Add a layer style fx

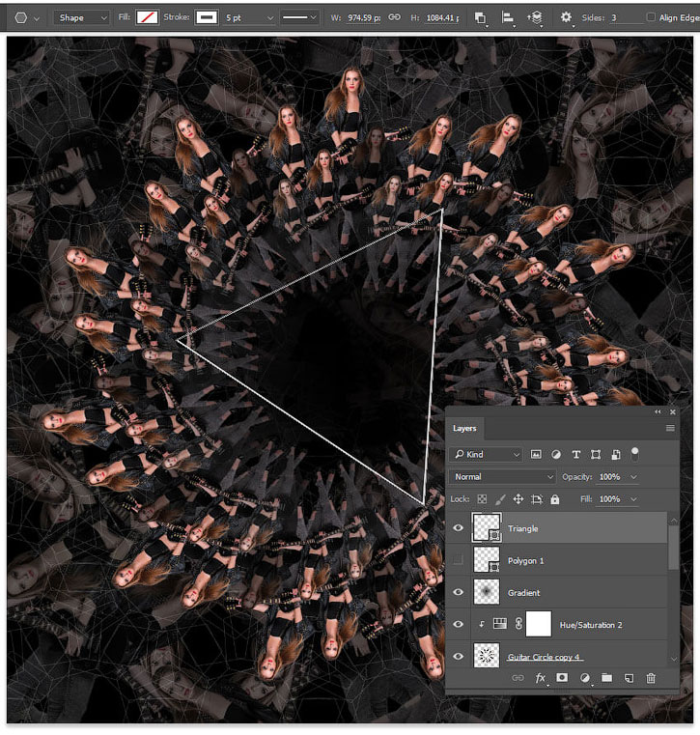click(541, 678)
